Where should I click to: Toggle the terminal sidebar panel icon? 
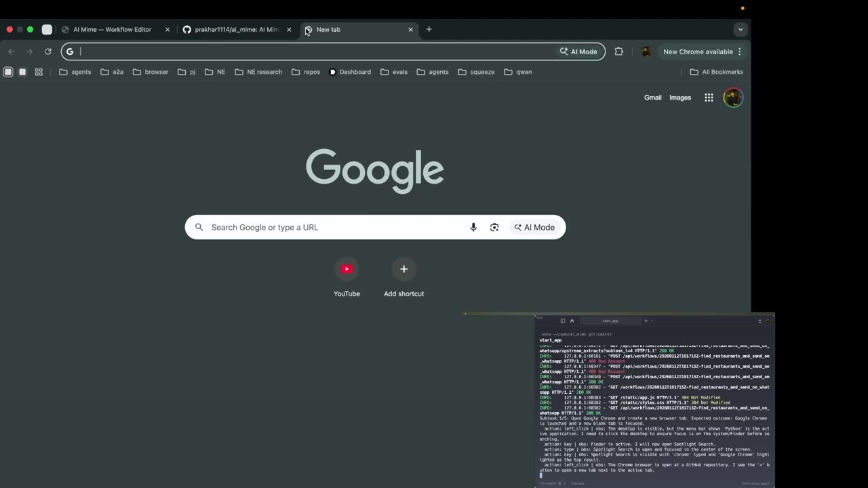click(562, 321)
